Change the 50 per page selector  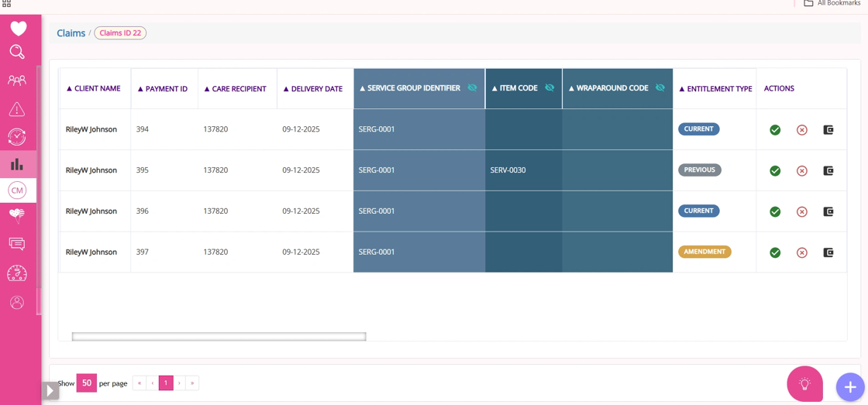pos(86,383)
